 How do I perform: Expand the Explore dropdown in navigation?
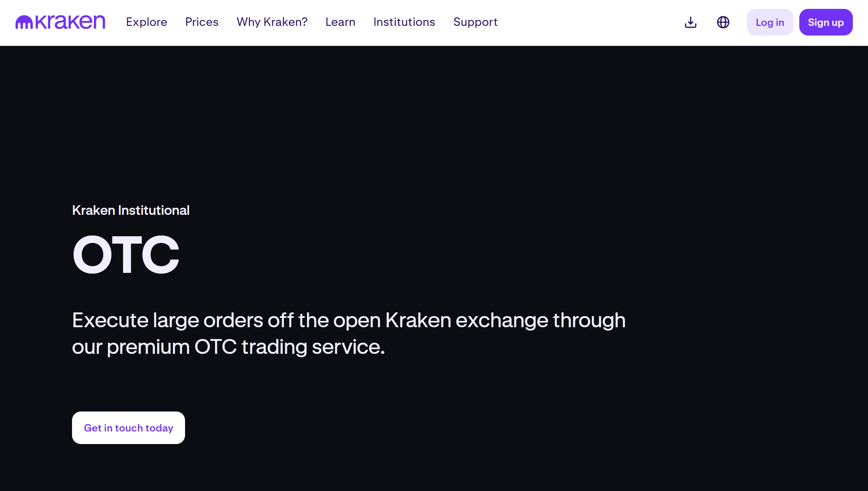(146, 22)
